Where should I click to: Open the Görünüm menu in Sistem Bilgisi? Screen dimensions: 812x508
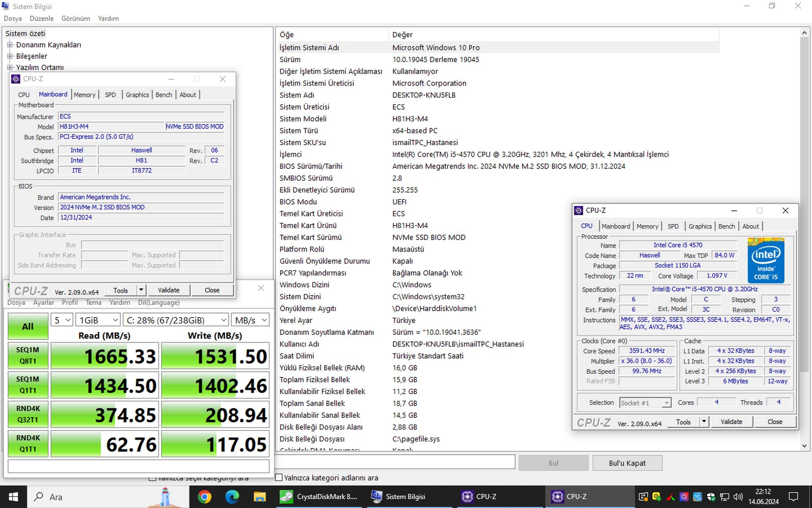pos(75,19)
